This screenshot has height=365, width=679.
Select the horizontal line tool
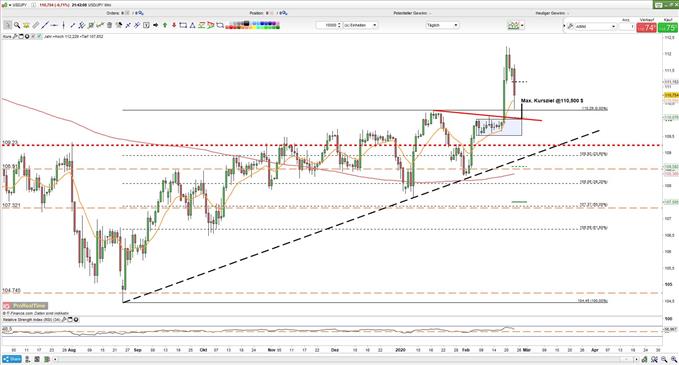click(54, 25)
